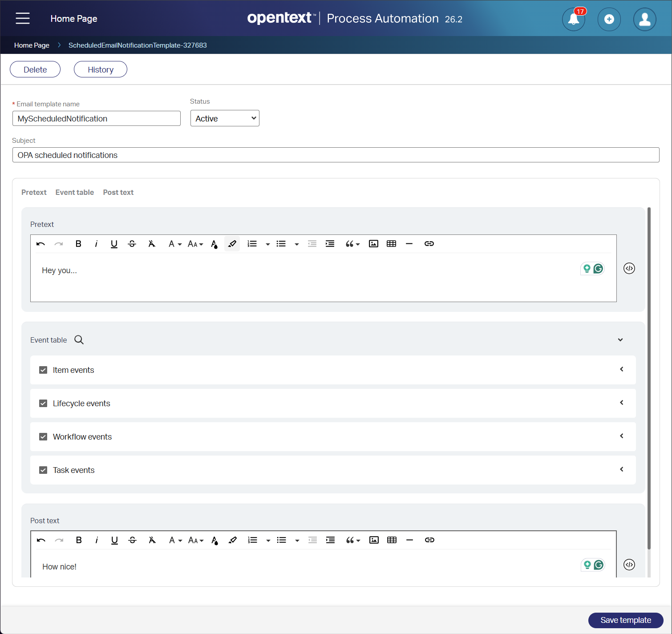Pick text color in Post text toolbar
The image size is (672, 634).
point(215,540)
